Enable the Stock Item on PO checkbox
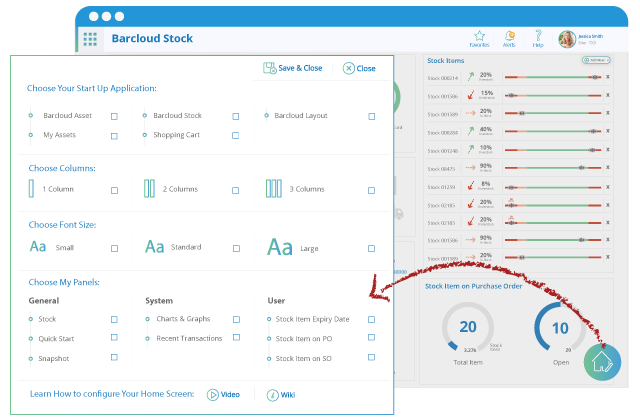640x419 pixels. point(371,337)
